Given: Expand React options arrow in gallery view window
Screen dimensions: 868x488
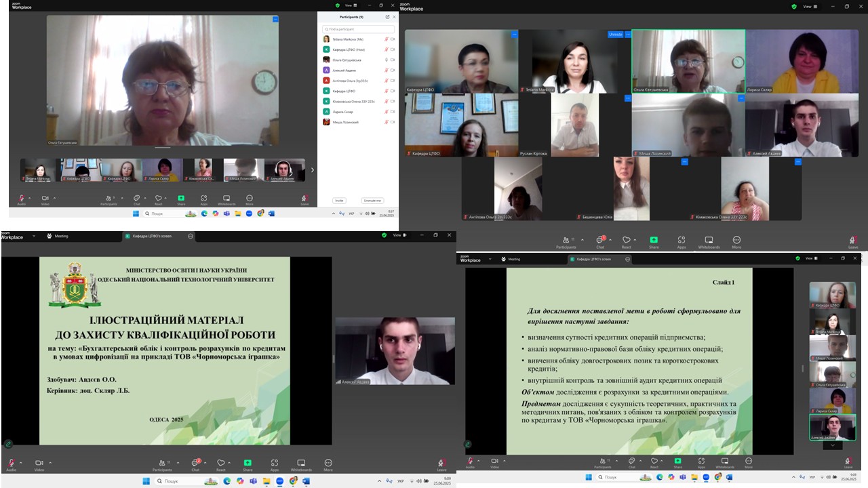Looking at the screenshot, I should click(x=636, y=239).
